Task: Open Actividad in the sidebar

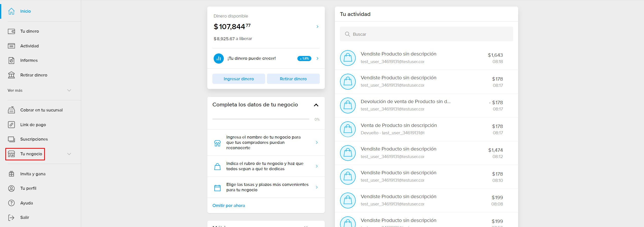Action: click(29, 46)
